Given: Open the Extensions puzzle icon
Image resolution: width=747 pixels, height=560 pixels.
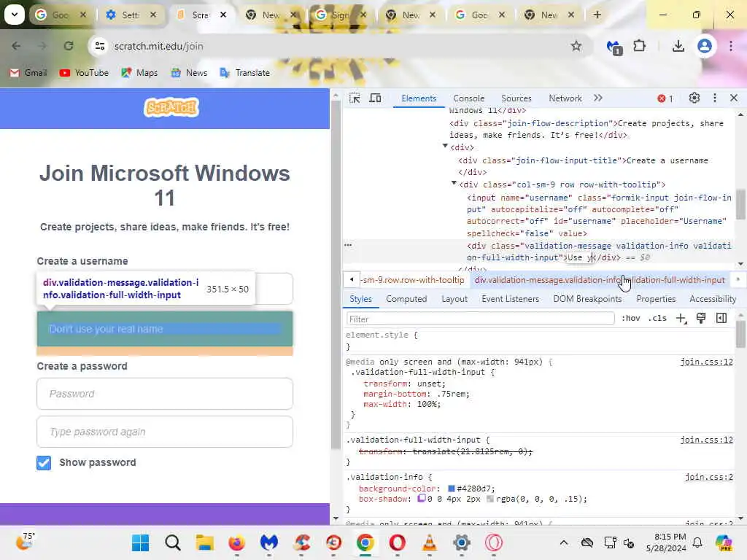Looking at the screenshot, I should [639, 46].
